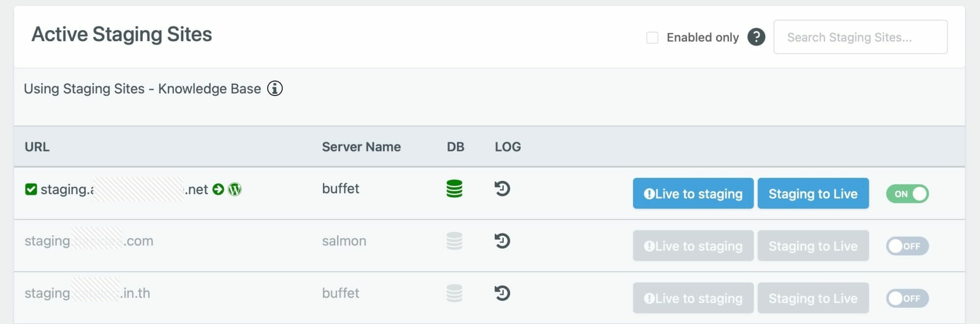Click the green arrow icon beside the .net URL
The image size is (980, 324).
[x=219, y=189]
